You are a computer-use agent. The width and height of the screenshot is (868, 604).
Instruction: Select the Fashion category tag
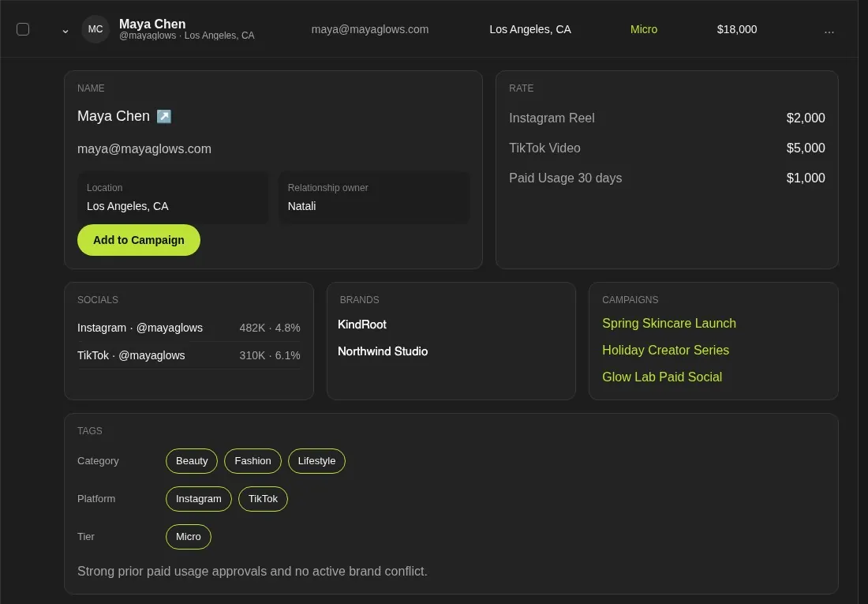click(x=253, y=461)
